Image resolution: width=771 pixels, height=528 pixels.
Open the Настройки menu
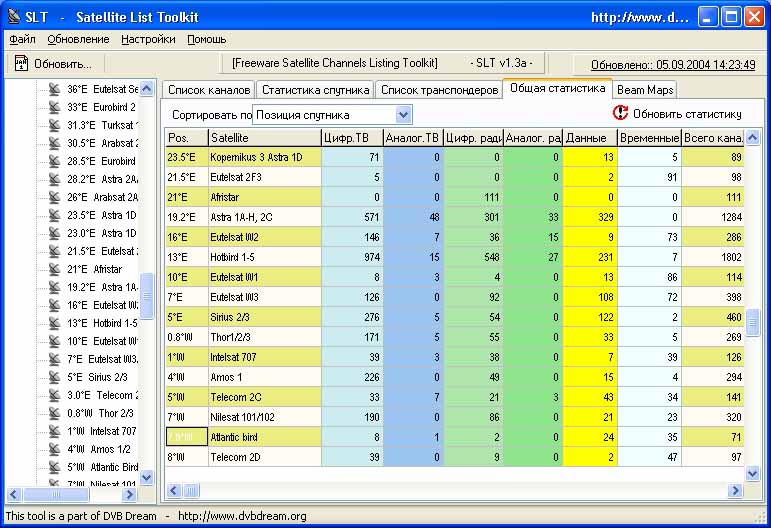pos(148,39)
